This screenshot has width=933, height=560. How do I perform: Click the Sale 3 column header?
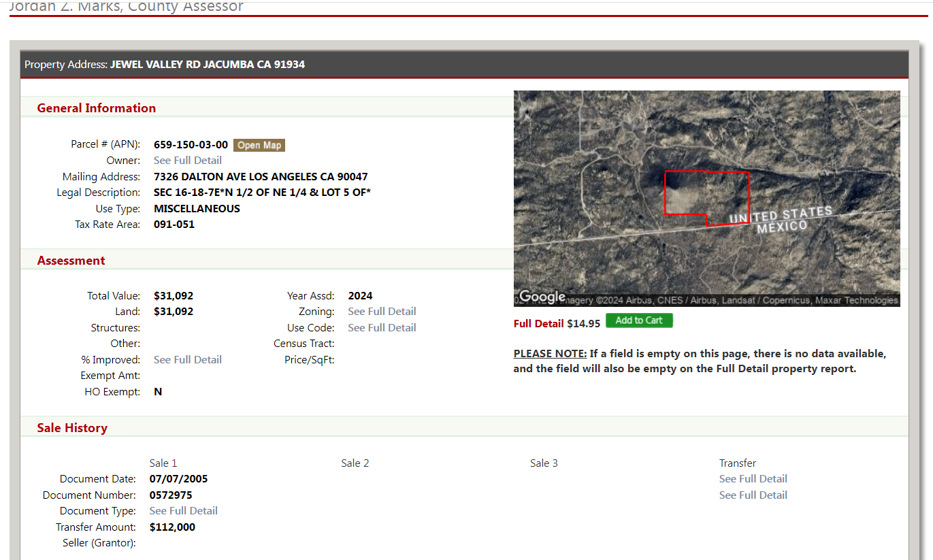(544, 463)
